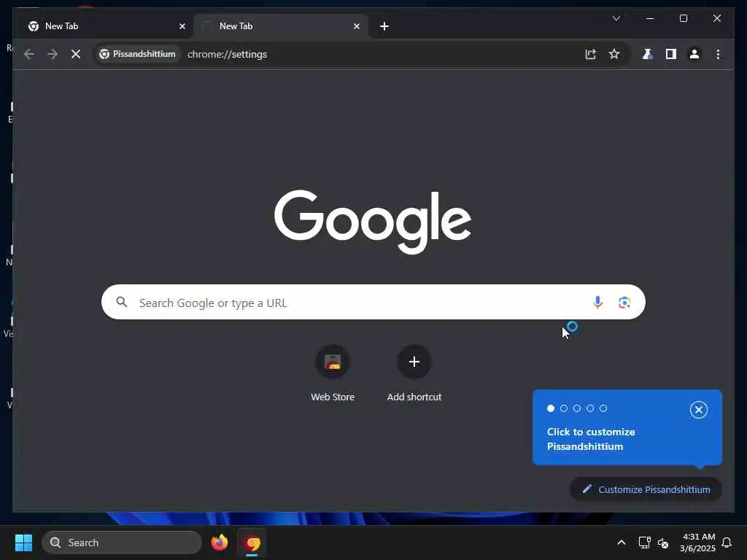Open a new tab with the plus button
The height and width of the screenshot is (560, 747).
(384, 26)
